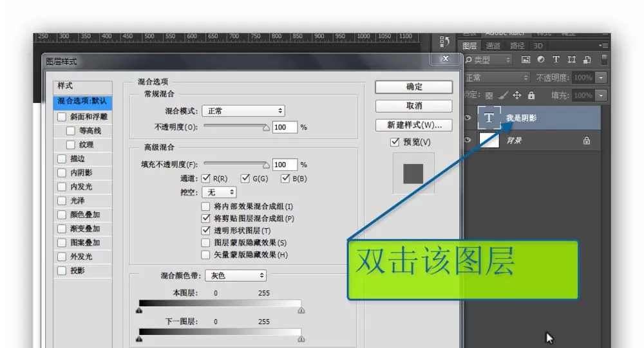Click the 新建样式(W)... button

(x=413, y=125)
